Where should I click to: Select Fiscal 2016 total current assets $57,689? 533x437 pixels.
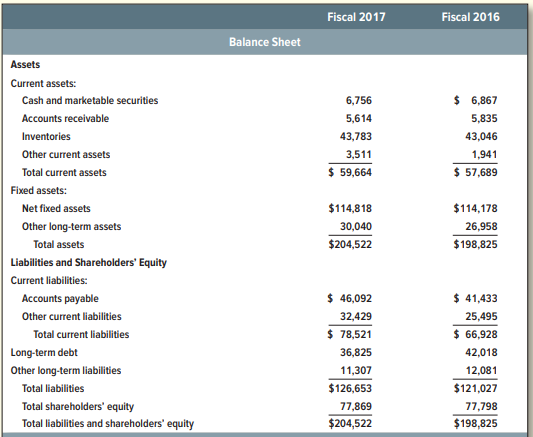coord(476,173)
